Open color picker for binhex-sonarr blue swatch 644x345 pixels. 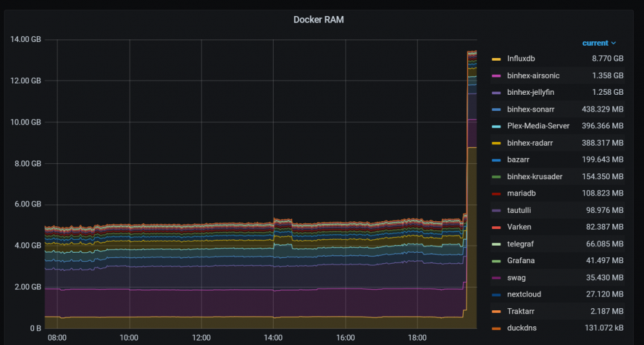coord(496,110)
